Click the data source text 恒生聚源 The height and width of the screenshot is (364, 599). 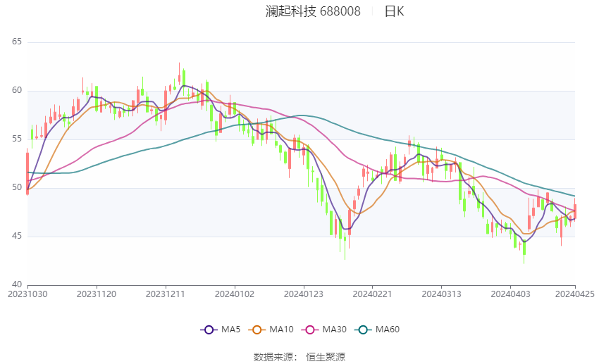coord(326,357)
